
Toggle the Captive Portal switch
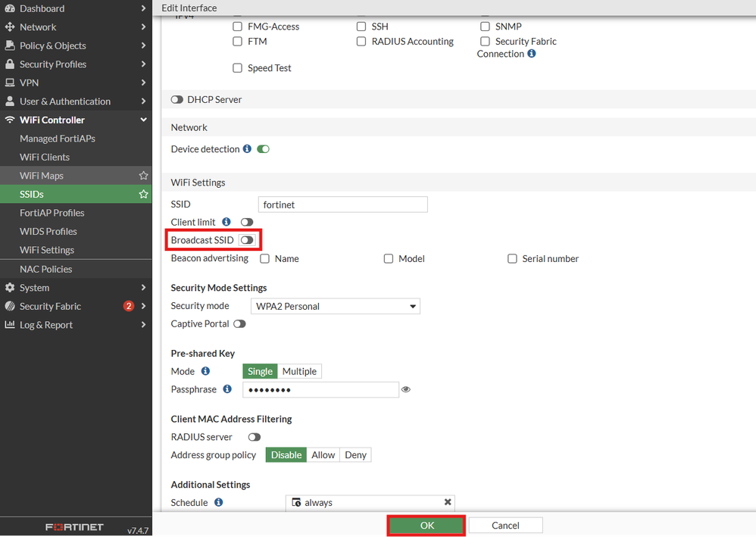pyautogui.click(x=239, y=323)
